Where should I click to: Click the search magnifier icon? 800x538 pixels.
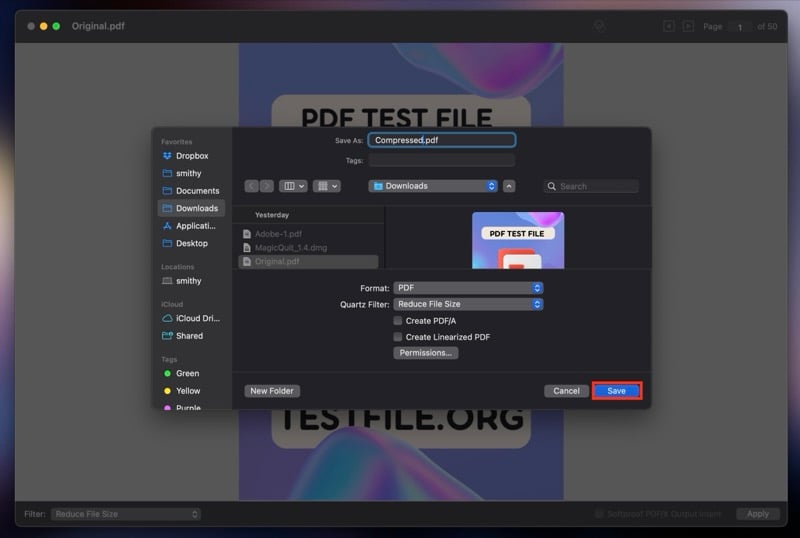pyautogui.click(x=552, y=186)
